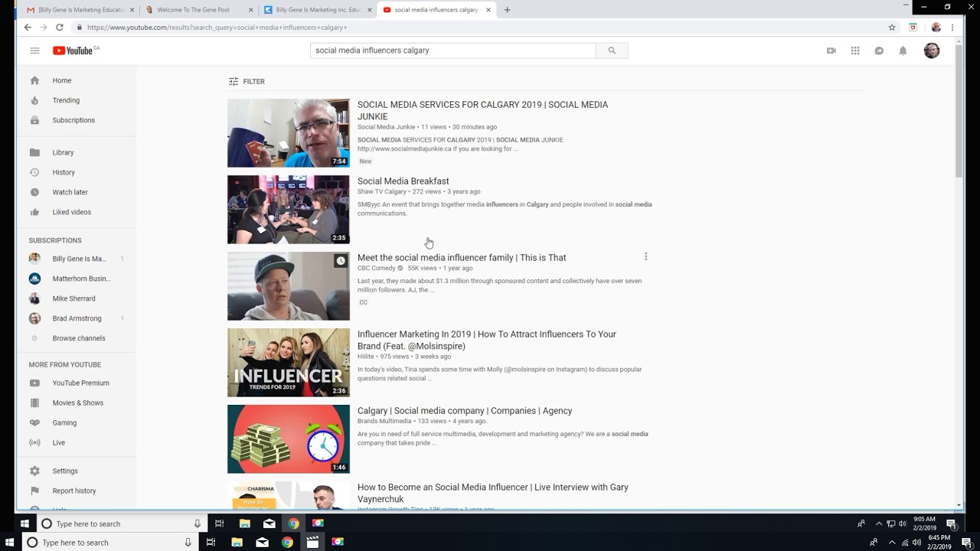Open the notifications bell
Viewport: 980px width, 551px height.
(x=903, y=51)
